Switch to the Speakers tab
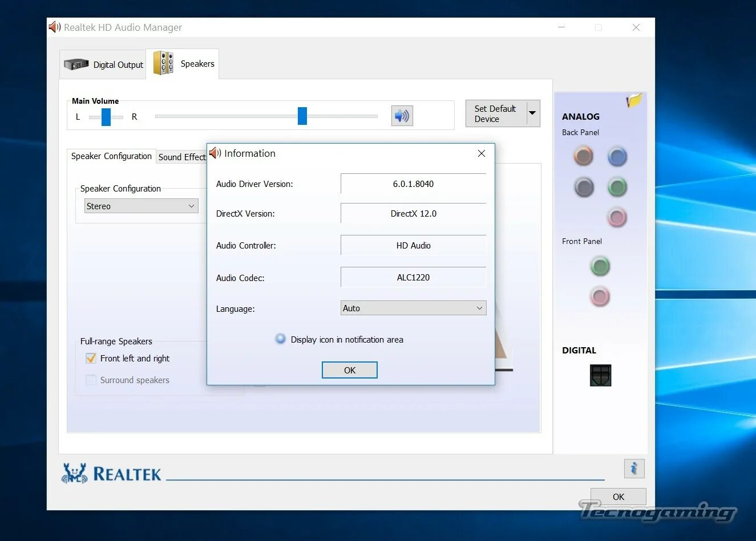Screen dimensions: 756x541 tap(183, 64)
